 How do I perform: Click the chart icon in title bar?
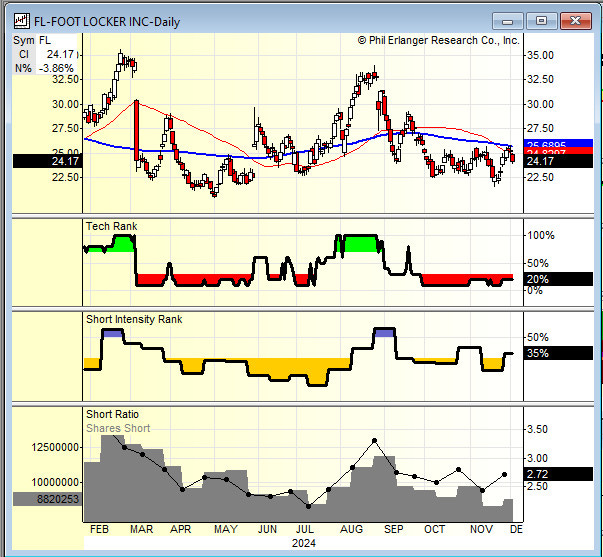(22, 21)
